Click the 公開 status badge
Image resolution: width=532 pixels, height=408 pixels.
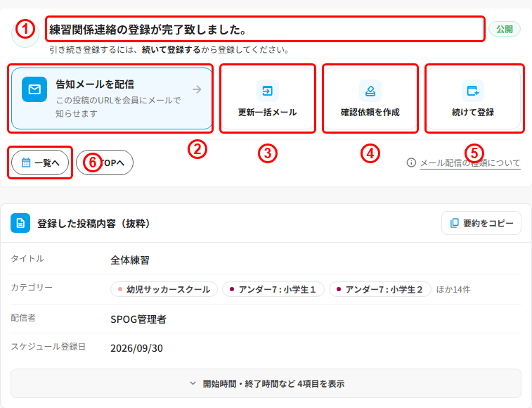(504, 30)
